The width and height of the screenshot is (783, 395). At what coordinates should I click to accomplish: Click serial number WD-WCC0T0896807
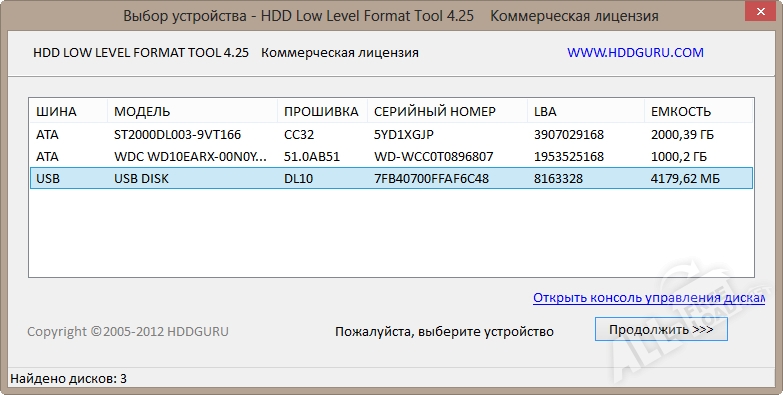433,157
